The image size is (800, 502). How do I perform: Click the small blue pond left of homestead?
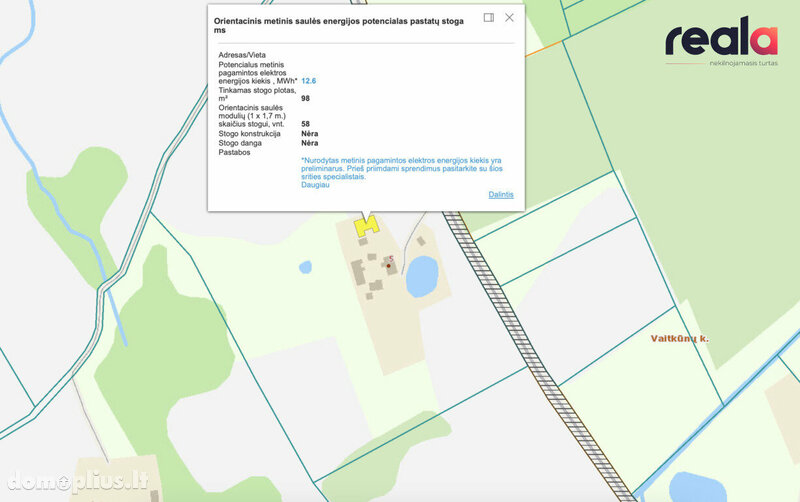pos(306,267)
